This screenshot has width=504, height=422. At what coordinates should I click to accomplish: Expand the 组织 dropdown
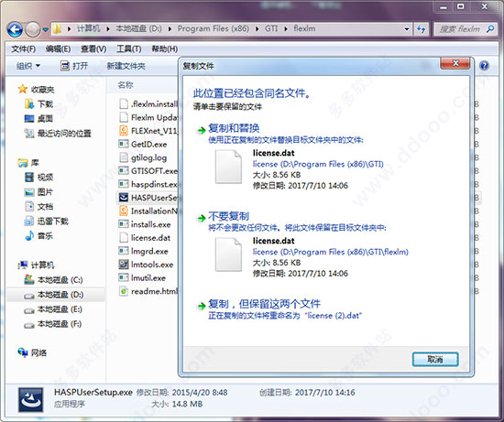[28, 66]
